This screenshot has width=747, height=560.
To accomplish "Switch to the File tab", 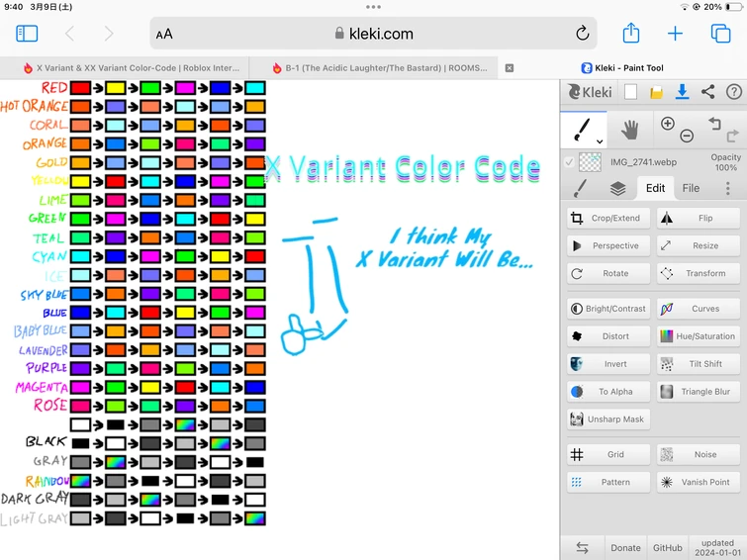I will pos(691,188).
